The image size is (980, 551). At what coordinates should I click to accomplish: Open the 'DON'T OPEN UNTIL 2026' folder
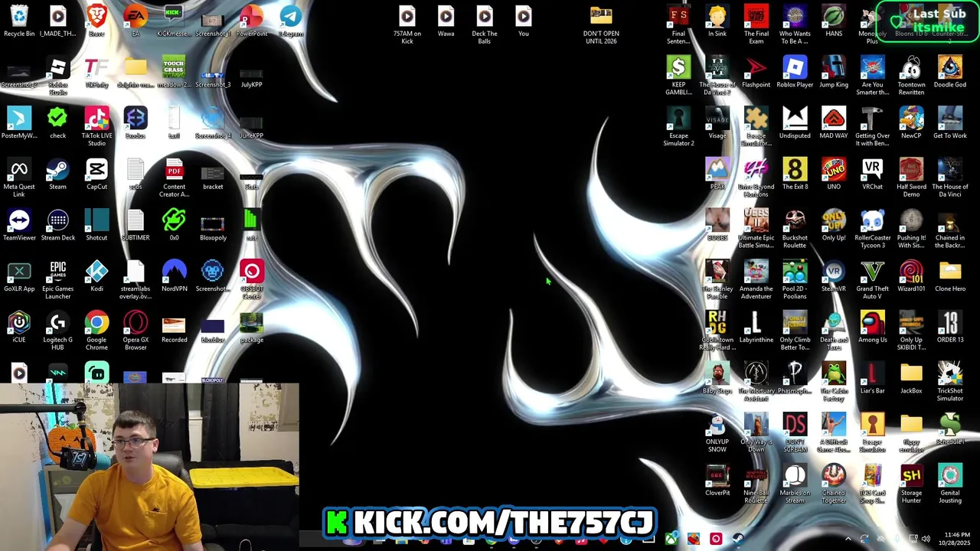[601, 25]
